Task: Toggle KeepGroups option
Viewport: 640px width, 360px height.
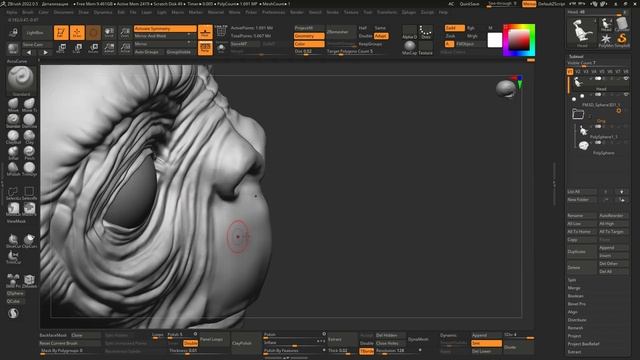Action: click(x=371, y=44)
